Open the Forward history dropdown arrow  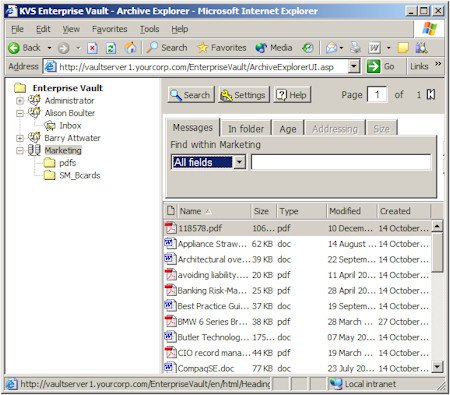tap(78, 48)
